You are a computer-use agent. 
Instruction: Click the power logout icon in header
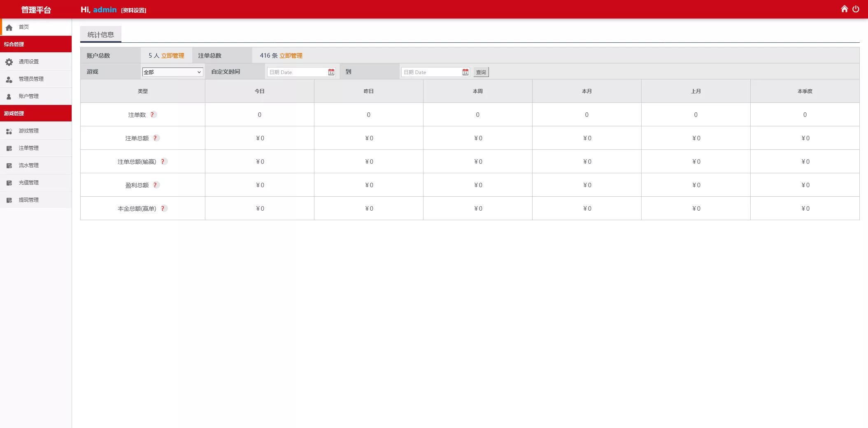pos(856,9)
